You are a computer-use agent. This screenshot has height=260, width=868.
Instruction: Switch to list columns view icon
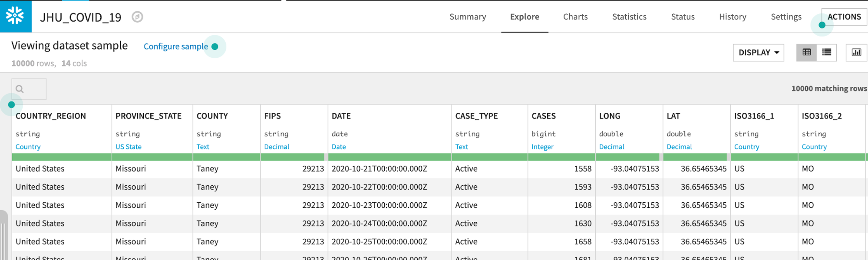pyautogui.click(x=826, y=53)
